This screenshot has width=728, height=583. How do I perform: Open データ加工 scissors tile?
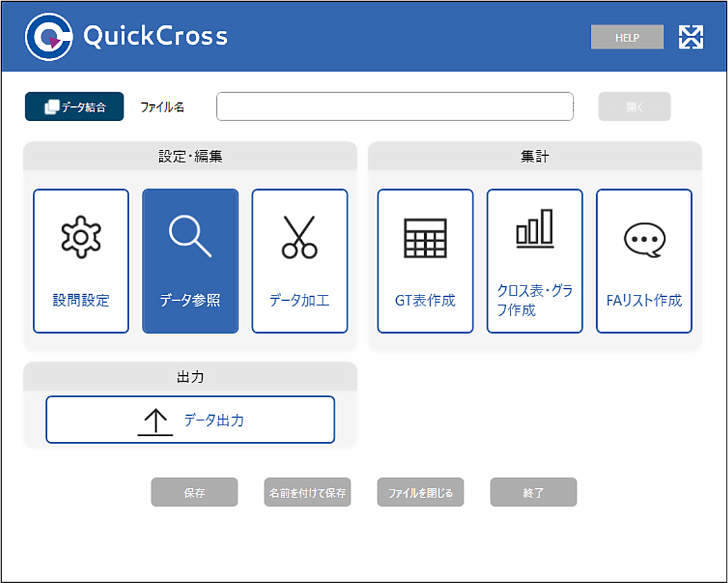coord(300,261)
